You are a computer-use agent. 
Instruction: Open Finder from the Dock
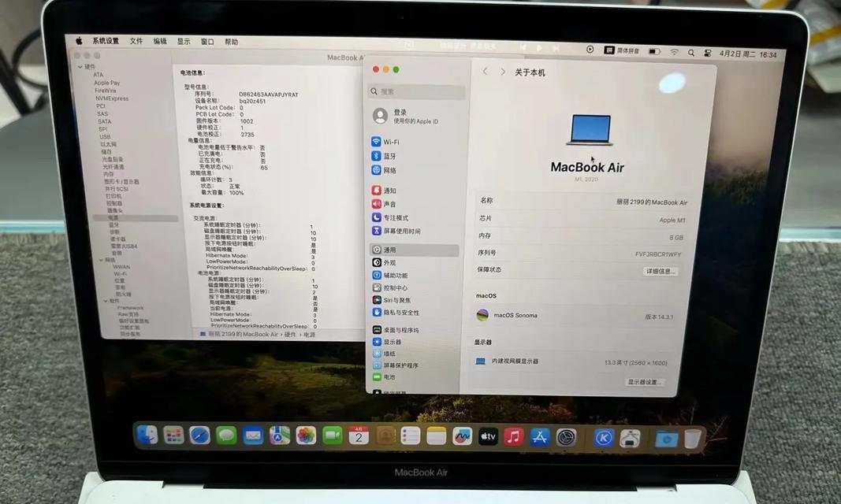click(147, 435)
